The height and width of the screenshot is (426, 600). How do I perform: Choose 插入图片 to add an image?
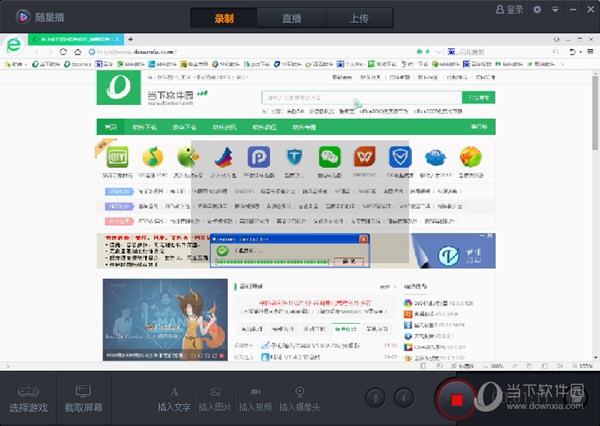pyautogui.click(x=215, y=399)
